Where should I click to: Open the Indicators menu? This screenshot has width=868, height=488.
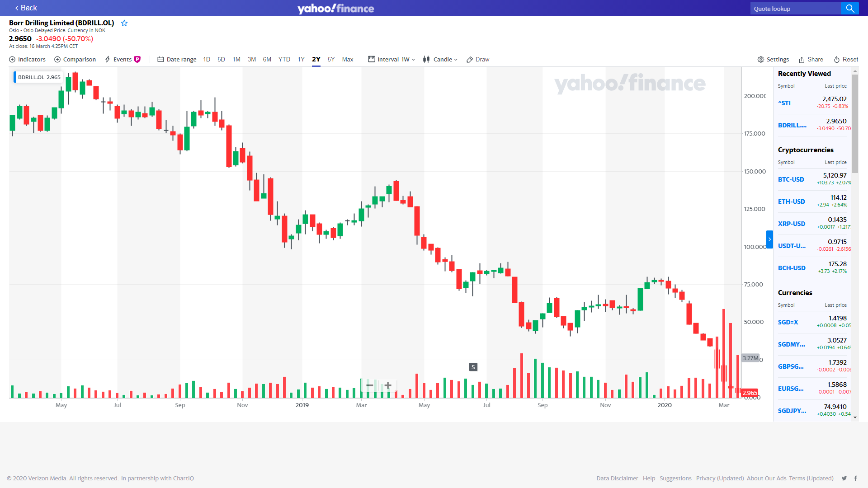(28, 59)
